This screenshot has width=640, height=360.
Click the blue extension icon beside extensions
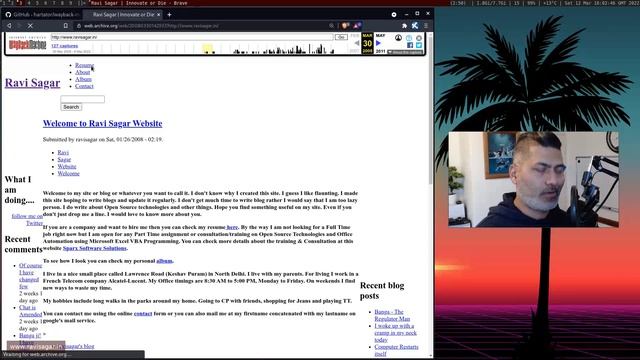[415, 26]
